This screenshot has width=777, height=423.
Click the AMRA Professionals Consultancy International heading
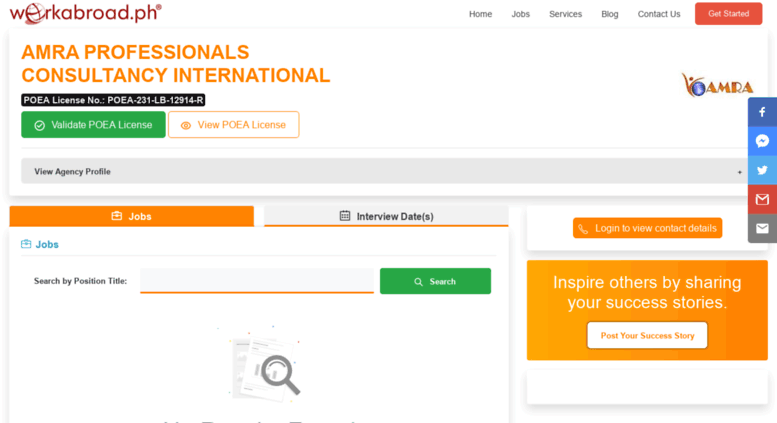click(x=176, y=64)
